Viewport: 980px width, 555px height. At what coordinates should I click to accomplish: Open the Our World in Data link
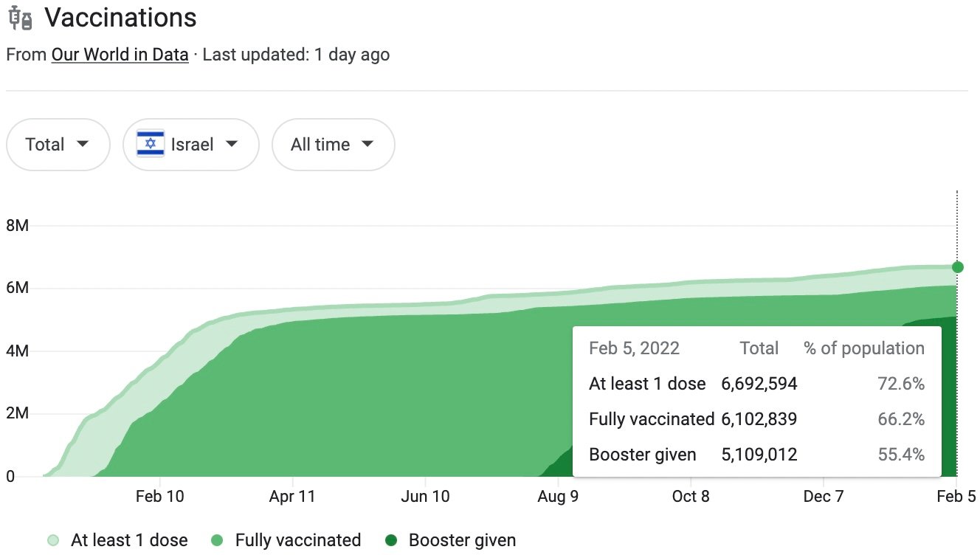tap(120, 55)
